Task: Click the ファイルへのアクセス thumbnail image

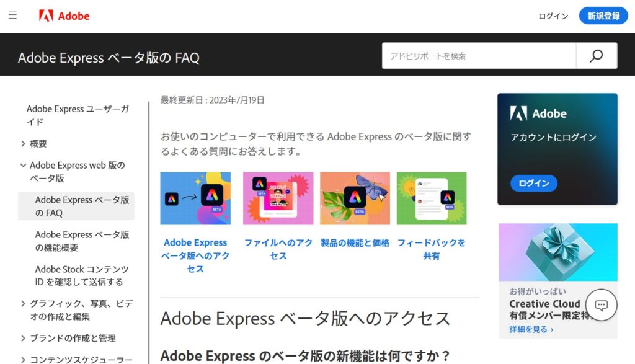Action: click(x=278, y=198)
